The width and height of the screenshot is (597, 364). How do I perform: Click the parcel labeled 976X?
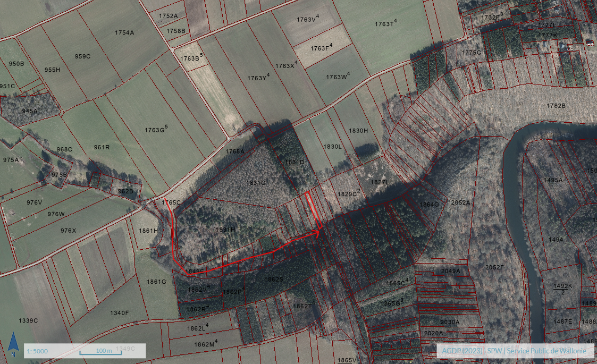point(68,230)
